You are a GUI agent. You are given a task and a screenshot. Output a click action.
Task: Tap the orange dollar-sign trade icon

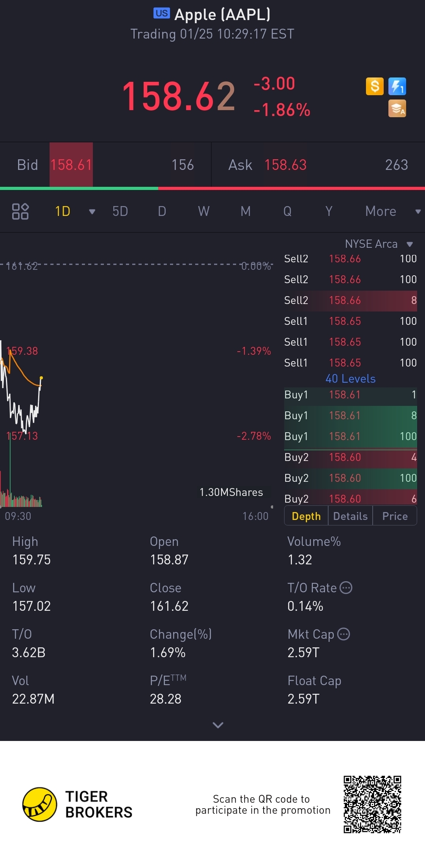click(x=375, y=86)
